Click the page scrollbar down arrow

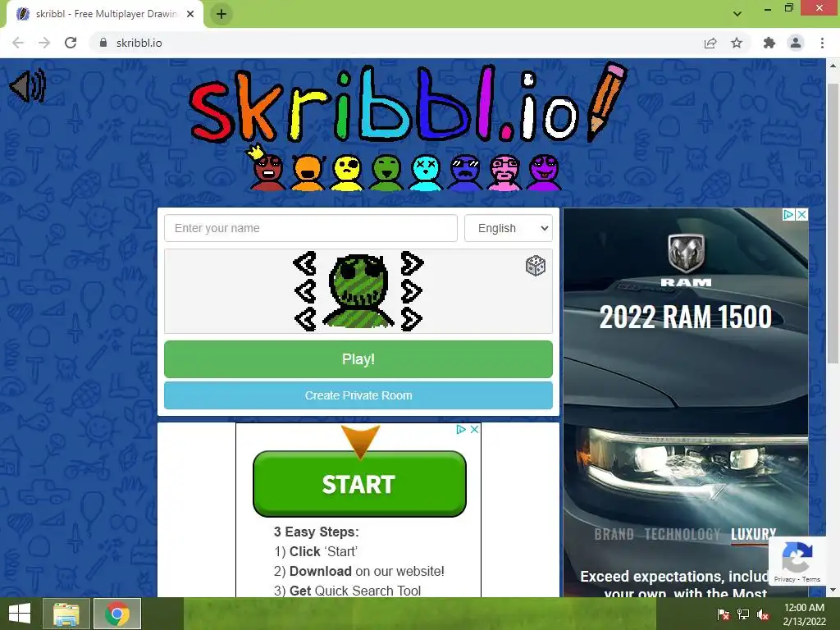(833, 590)
